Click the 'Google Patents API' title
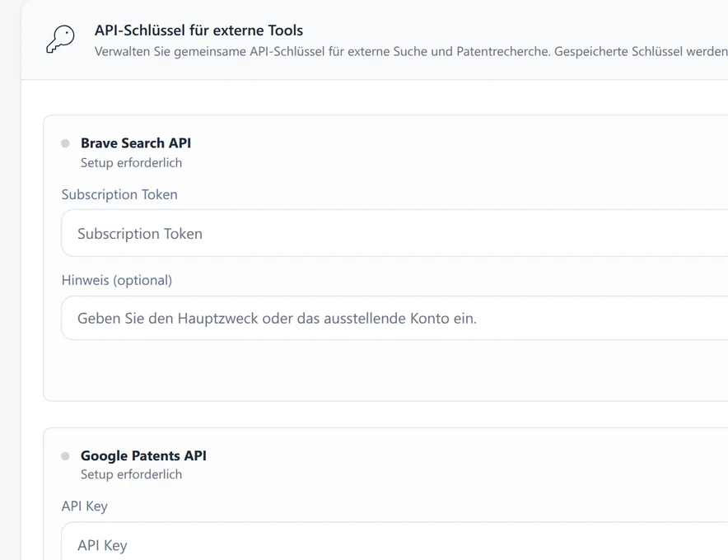Image resolution: width=728 pixels, height=560 pixels. coord(143,455)
